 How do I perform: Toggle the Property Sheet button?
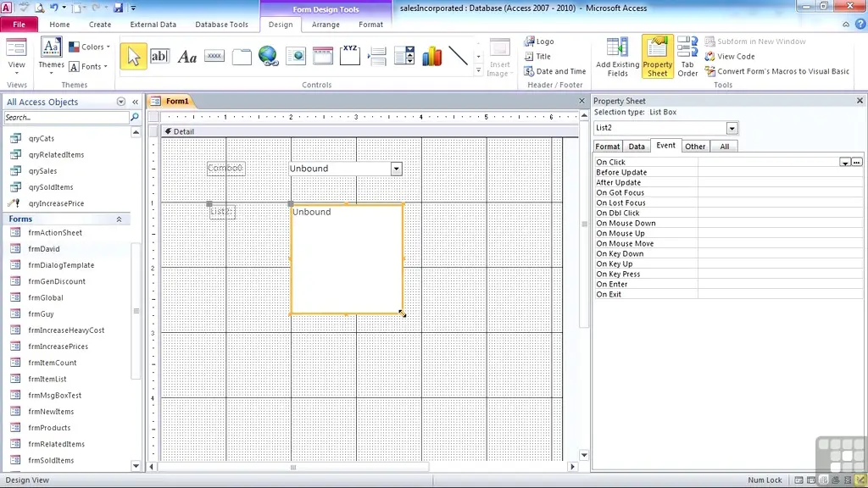(658, 57)
